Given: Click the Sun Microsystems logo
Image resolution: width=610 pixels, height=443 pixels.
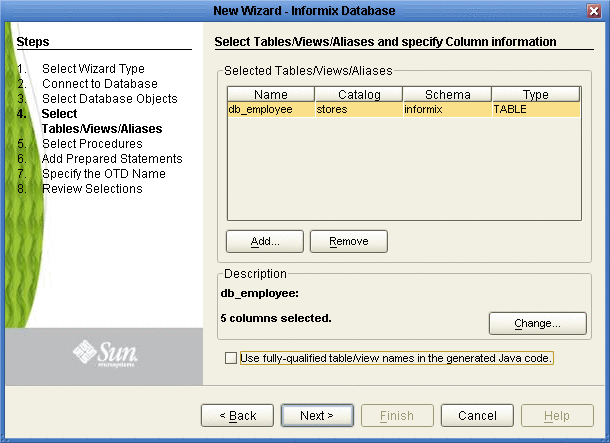Looking at the screenshot, I should click(105, 353).
